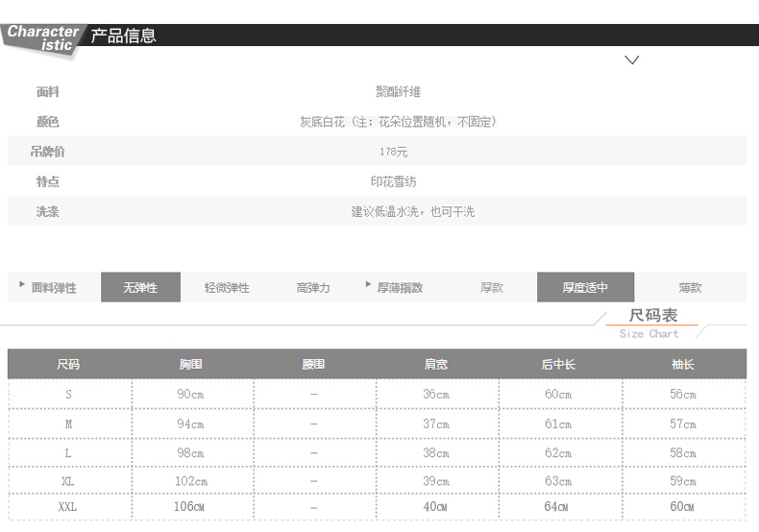Image resolution: width=759 pixels, height=532 pixels.
Task: Click the down chevron below the header bar
Action: coord(631,60)
